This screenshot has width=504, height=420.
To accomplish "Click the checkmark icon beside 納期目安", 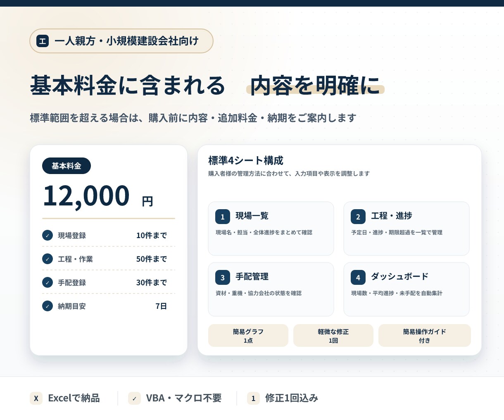I will tap(48, 306).
